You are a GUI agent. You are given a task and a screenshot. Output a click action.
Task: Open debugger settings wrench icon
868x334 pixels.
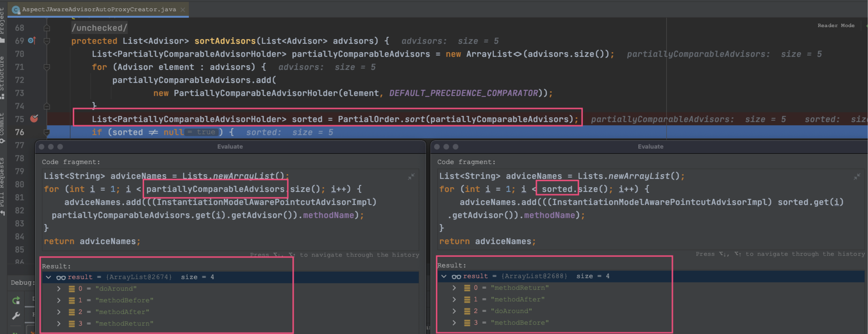[x=16, y=315]
